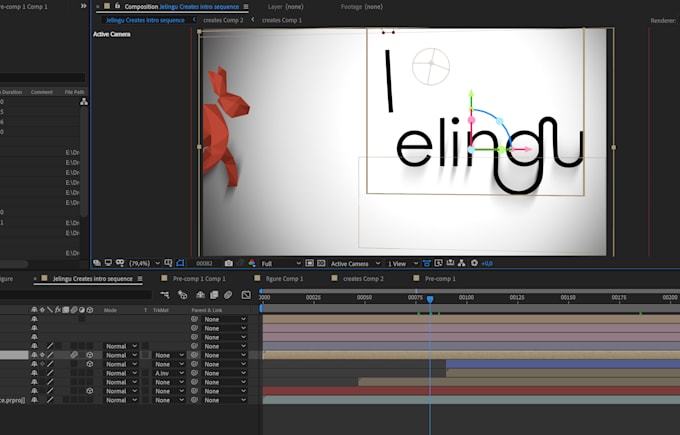
Task: Open the magnification (79,4%) dropdown
Action: point(145,263)
